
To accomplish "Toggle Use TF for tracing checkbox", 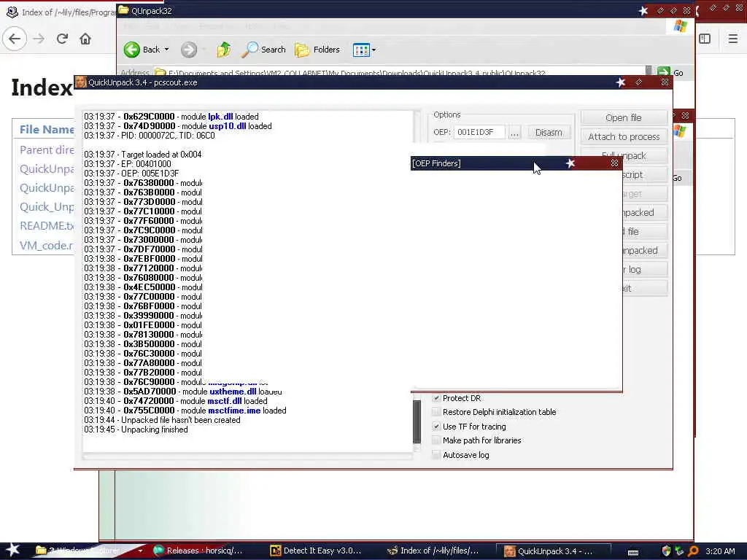I will tap(436, 426).
